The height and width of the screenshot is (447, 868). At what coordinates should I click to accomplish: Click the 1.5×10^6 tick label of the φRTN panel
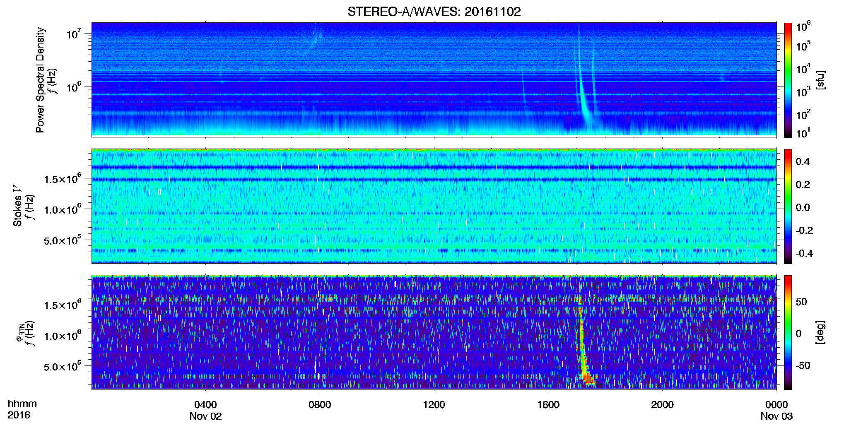[63, 305]
